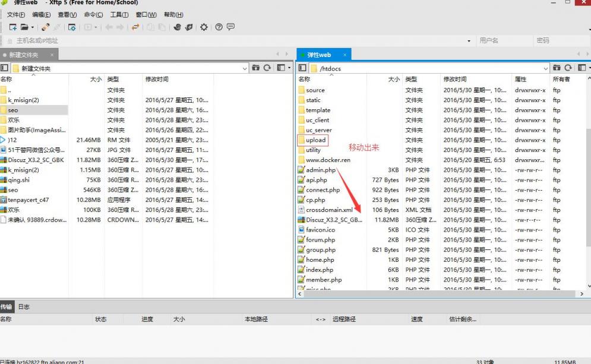591x364 pixels.
Task: Toggle folder tree in local pane
Action: pos(5,68)
